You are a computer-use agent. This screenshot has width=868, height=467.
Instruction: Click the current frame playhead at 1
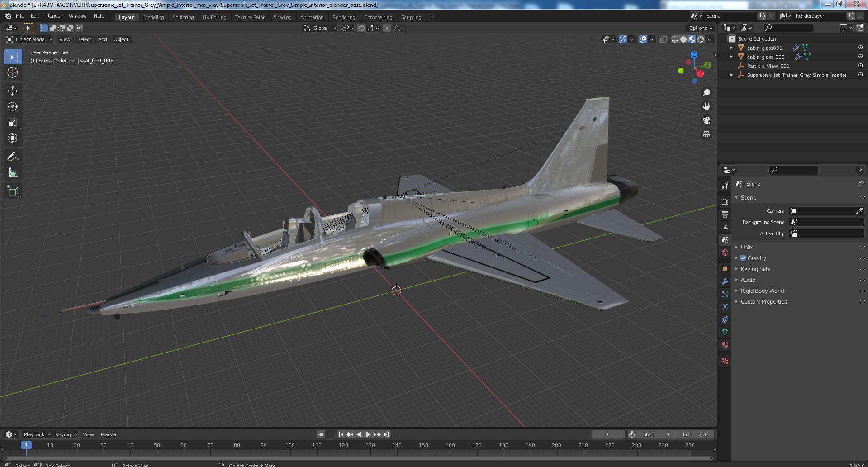coord(26,445)
